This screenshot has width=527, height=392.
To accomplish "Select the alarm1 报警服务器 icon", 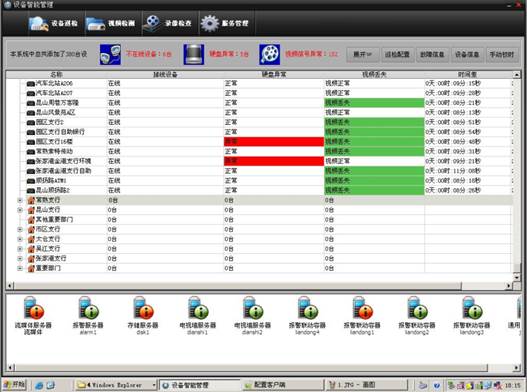I will [x=88, y=308].
